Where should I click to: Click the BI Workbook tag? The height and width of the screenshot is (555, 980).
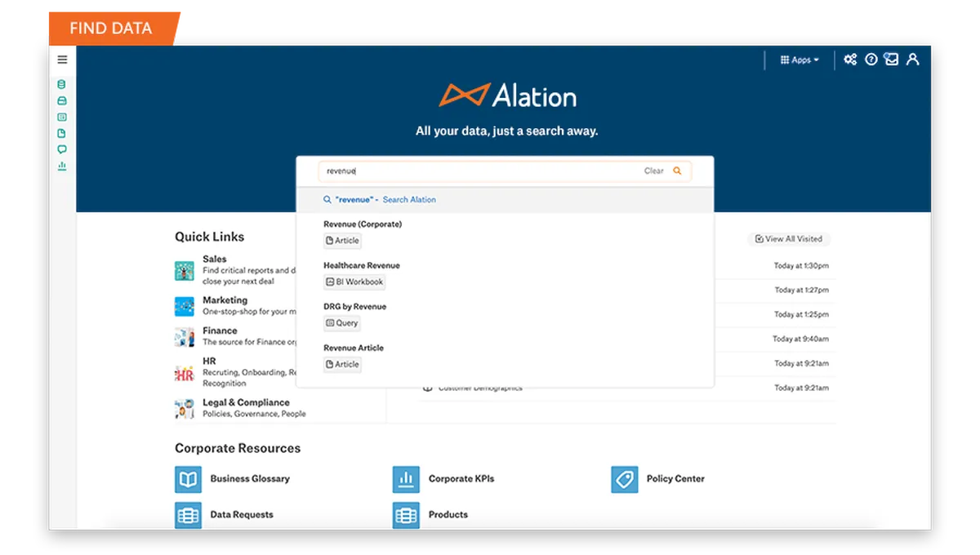354,282
